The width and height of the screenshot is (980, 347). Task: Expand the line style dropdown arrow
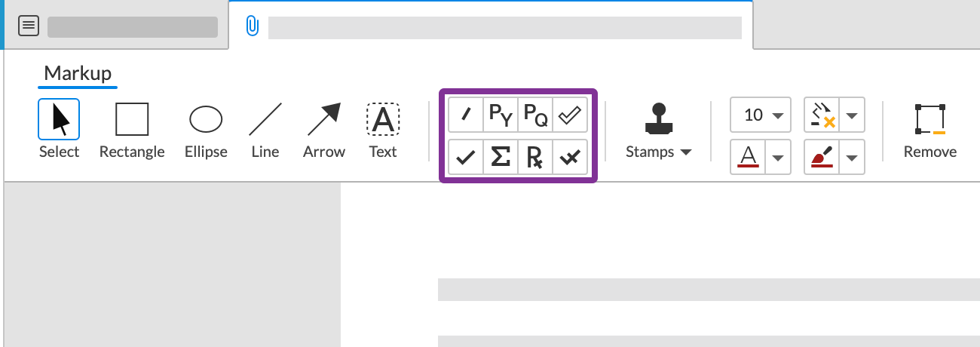(x=853, y=115)
